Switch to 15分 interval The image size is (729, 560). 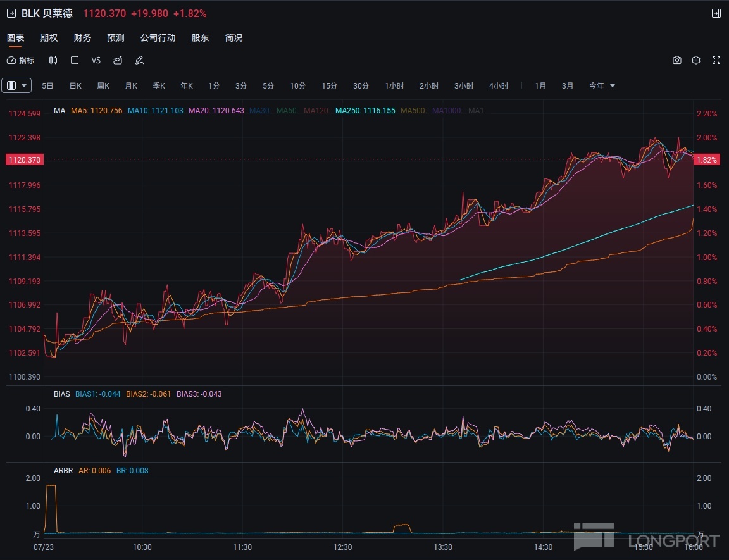[329, 85]
